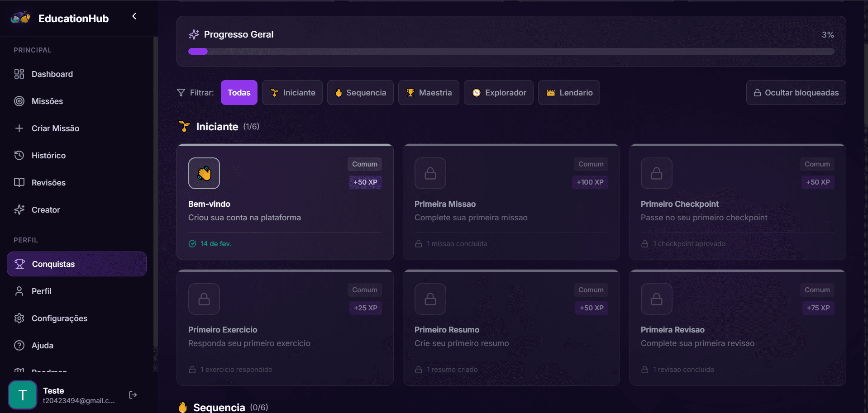Go to Sequencia filter tab

[360, 92]
